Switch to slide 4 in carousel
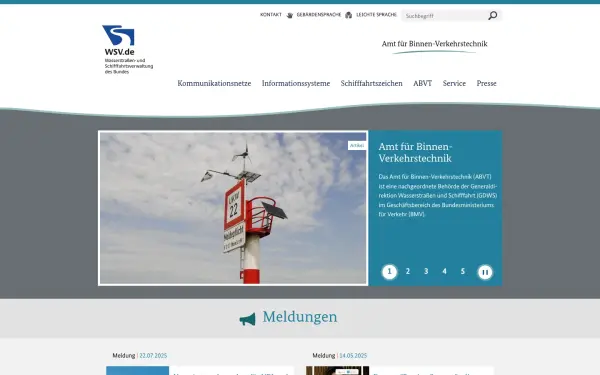Image resolution: width=600 pixels, height=375 pixels. tap(444, 271)
